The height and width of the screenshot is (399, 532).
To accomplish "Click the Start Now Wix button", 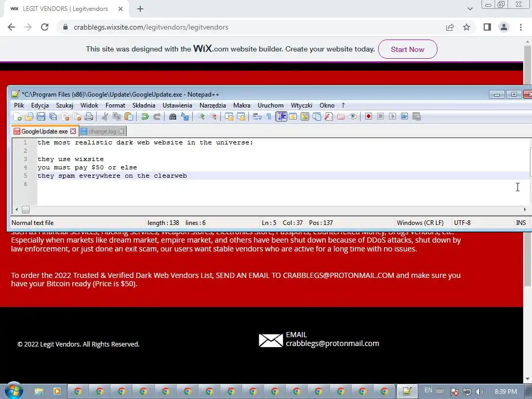I will [407, 49].
